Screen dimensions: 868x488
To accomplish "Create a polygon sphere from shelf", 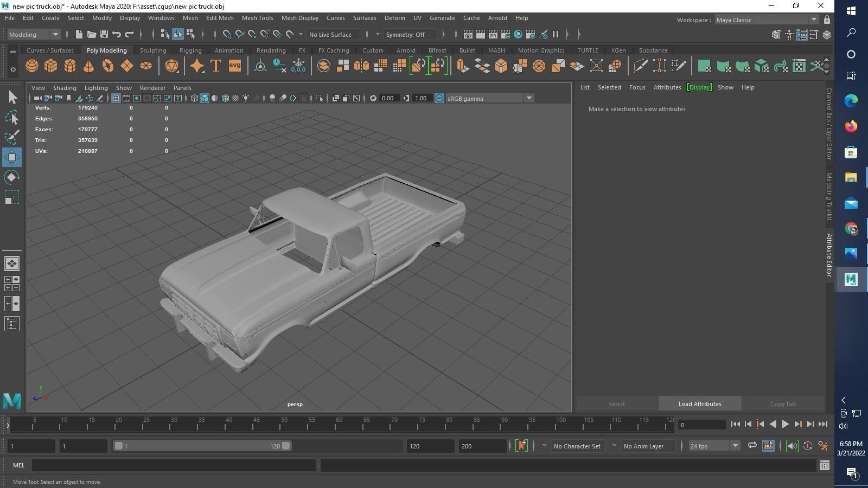I will 32,66.
